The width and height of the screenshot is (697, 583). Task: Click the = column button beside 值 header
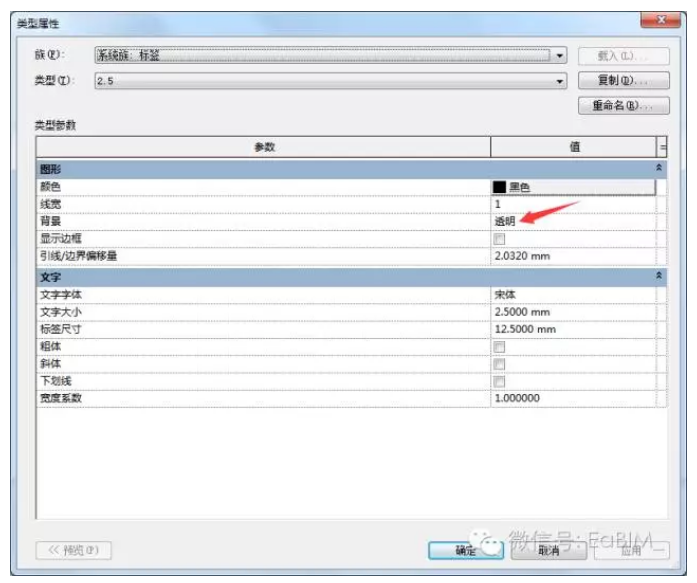pyautogui.click(x=662, y=147)
